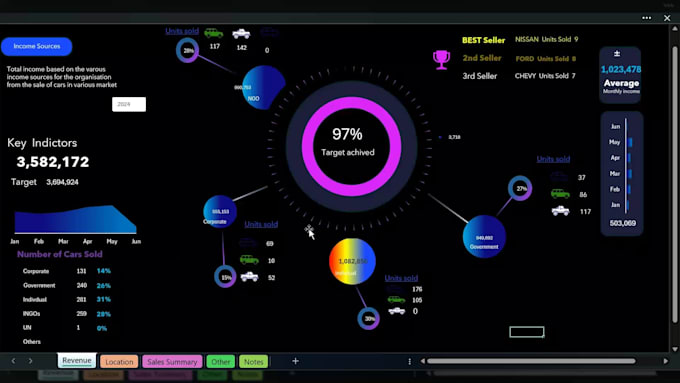The width and height of the screenshot is (680, 383).
Task: Click the plus-minus icon above 1,023,478
Action: 617,54
